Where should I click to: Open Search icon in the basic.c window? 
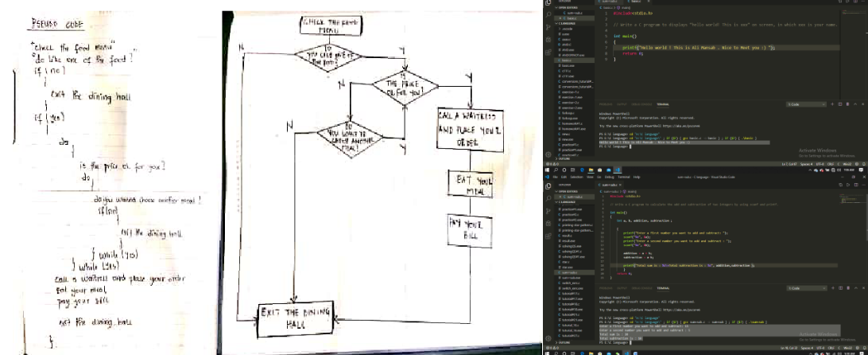(x=548, y=14)
